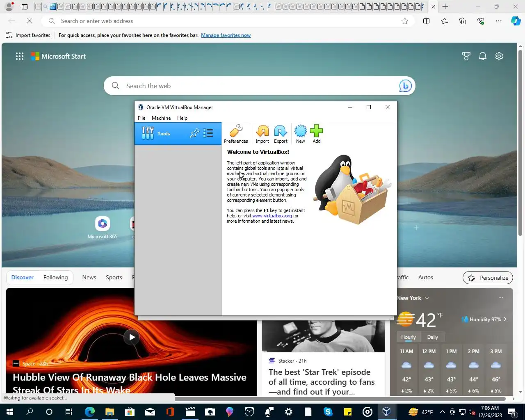Open Microsoft Store from taskbar
Image resolution: width=525 pixels, height=420 pixels.
coord(130,412)
